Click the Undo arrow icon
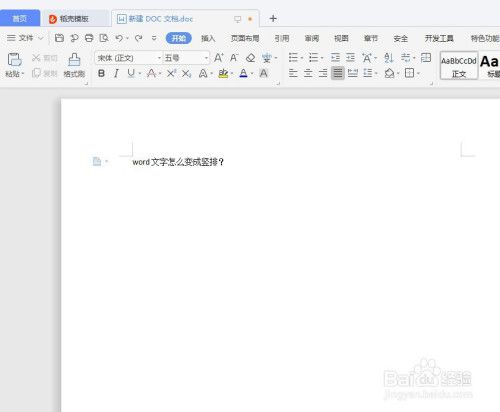Viewport: 500px width, 412px height. [x=119, y=38]
